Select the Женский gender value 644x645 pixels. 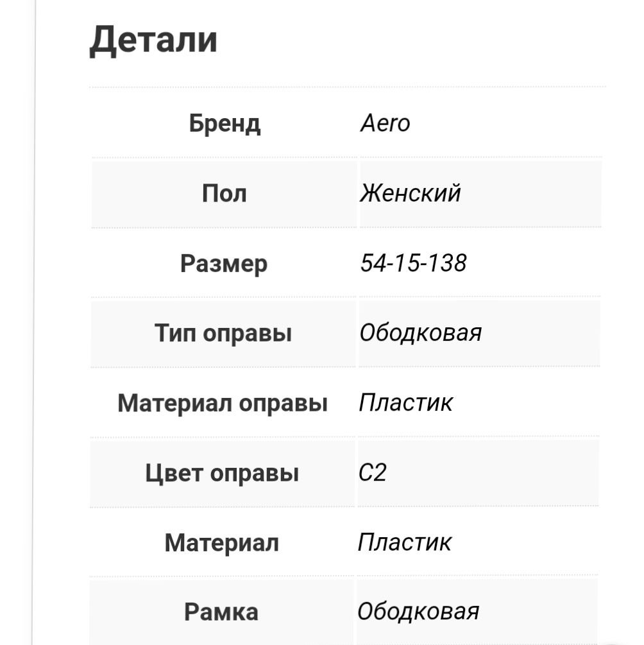[410, 193]
